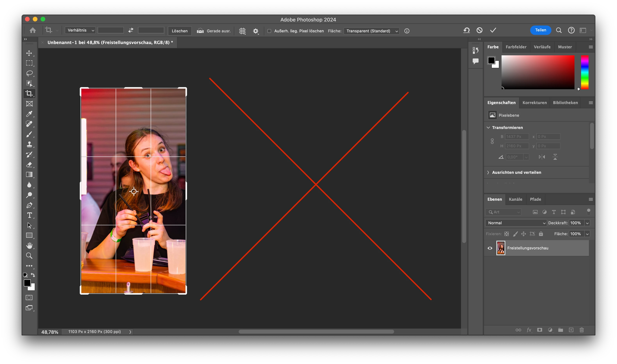Select the Hand tool

tap(29, 246)
